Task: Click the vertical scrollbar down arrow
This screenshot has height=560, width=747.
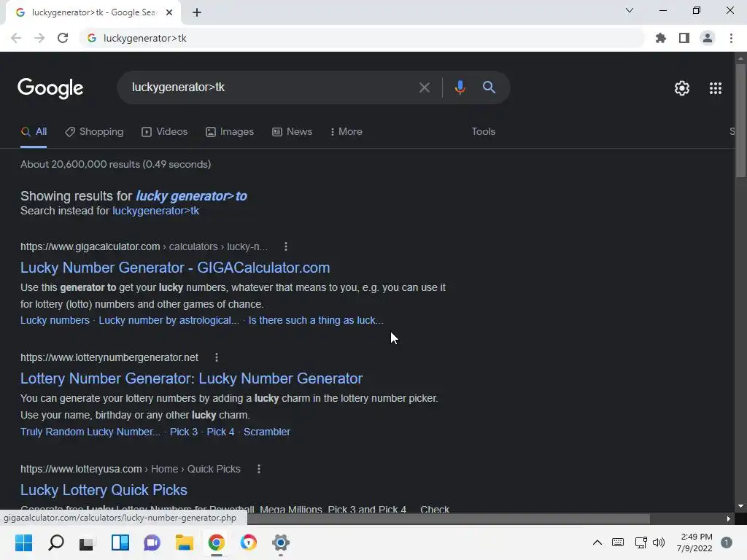Action: (740, 506)
